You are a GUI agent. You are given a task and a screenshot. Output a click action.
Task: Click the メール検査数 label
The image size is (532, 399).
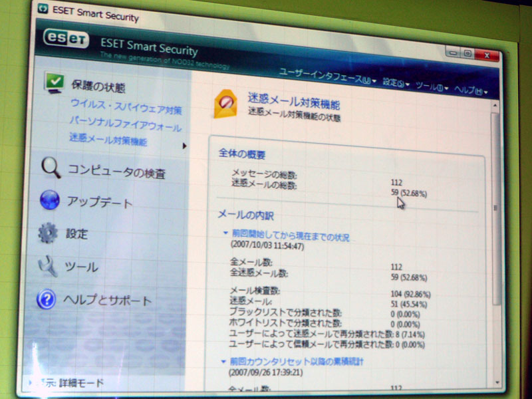pos(255,291)
